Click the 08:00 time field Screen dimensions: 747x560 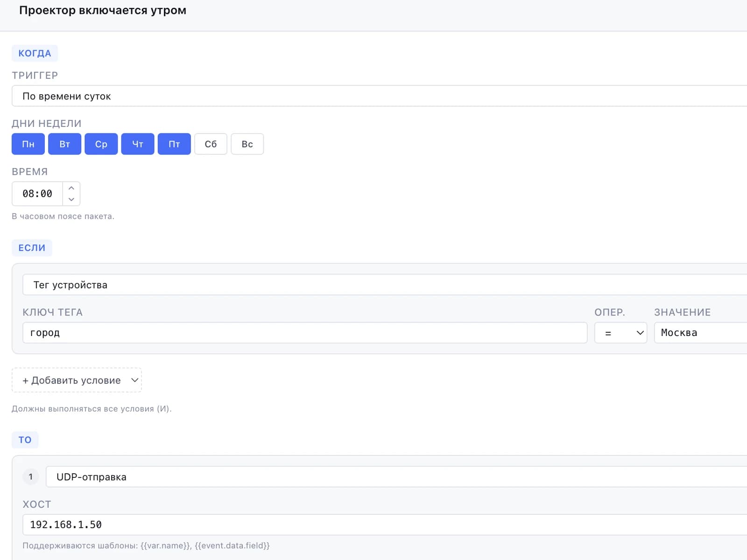click(37, 194)
